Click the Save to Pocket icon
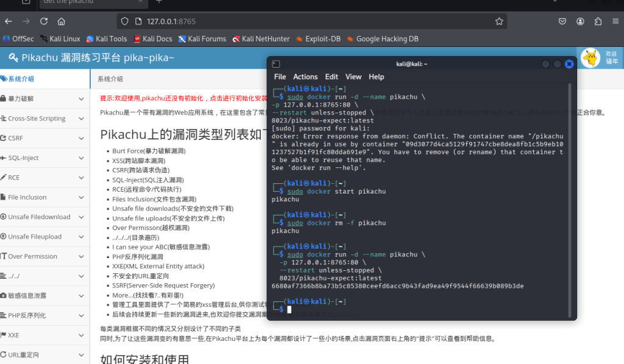The image size is (624, 364). point(562,21)
